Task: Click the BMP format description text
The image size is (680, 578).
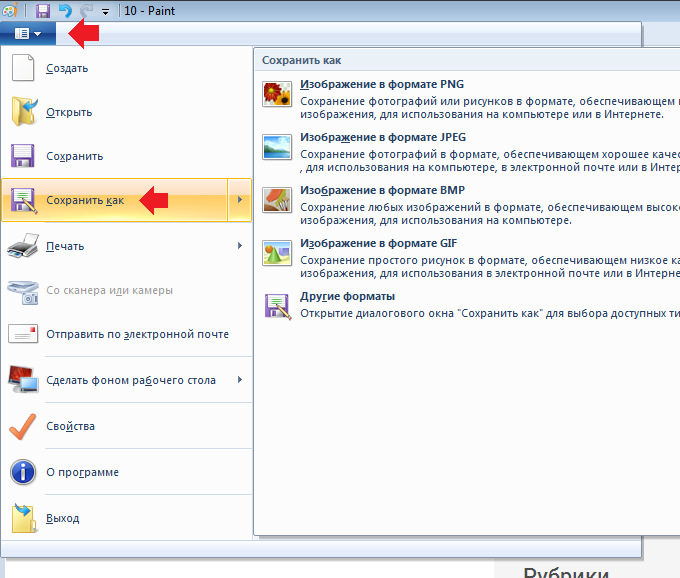Action: click(x=490, y=214)
